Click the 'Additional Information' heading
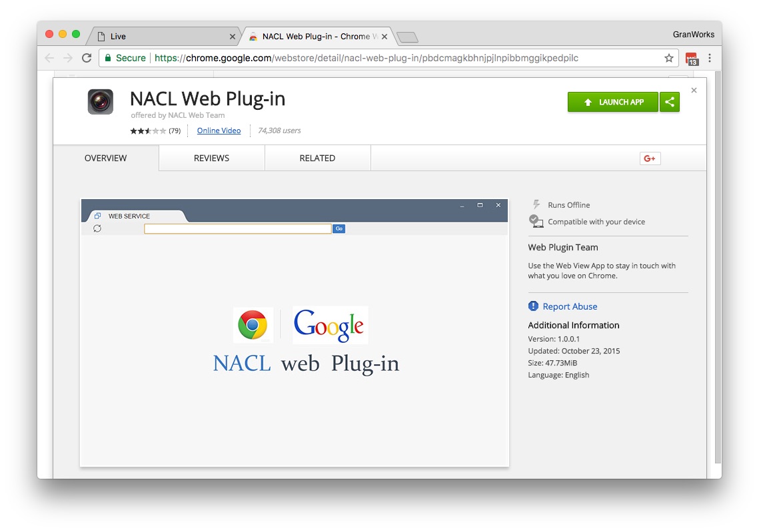Screen dimensions: 759x532 click(x=574, y=326)
